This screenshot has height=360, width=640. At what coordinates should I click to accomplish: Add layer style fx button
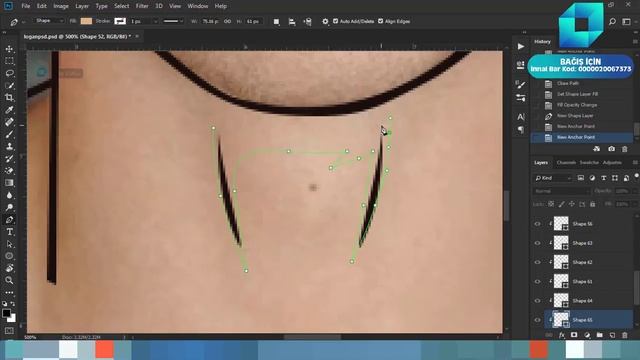(x=562, y=335)
